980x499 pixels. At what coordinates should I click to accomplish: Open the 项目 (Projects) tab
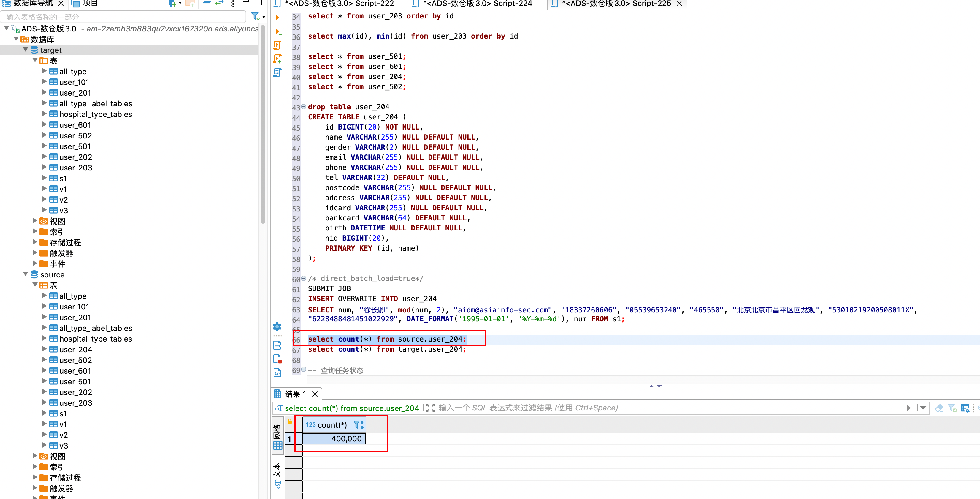pyautogui.click(x=85, y=4)
